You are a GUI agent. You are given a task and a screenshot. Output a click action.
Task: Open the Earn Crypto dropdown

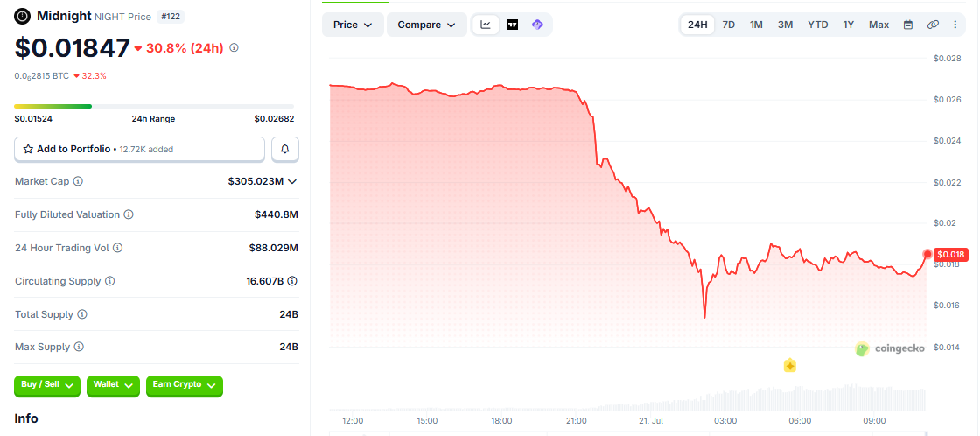(185, 385)
